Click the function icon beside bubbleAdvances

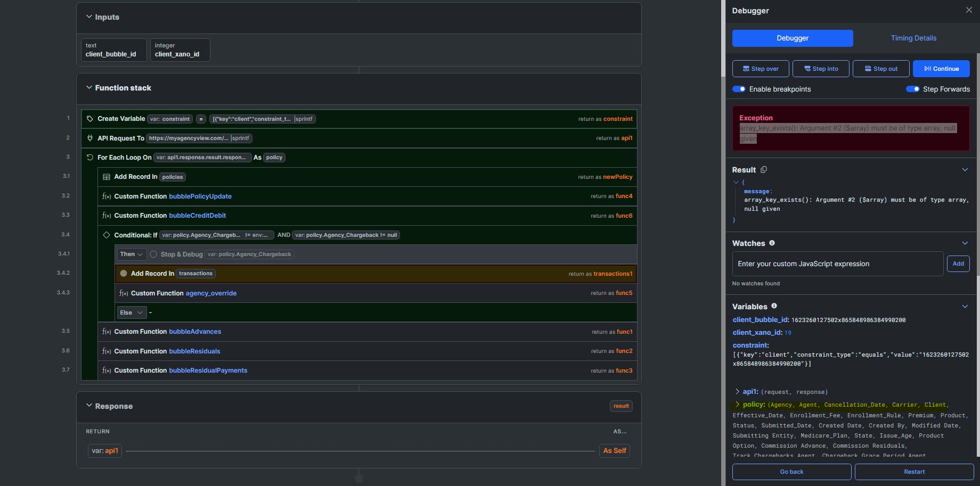(107, 332)
